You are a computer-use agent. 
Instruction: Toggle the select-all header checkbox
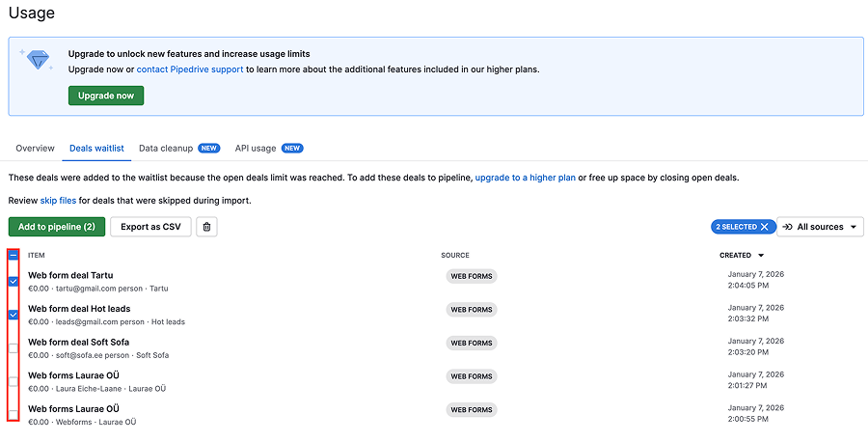point(14,256)
